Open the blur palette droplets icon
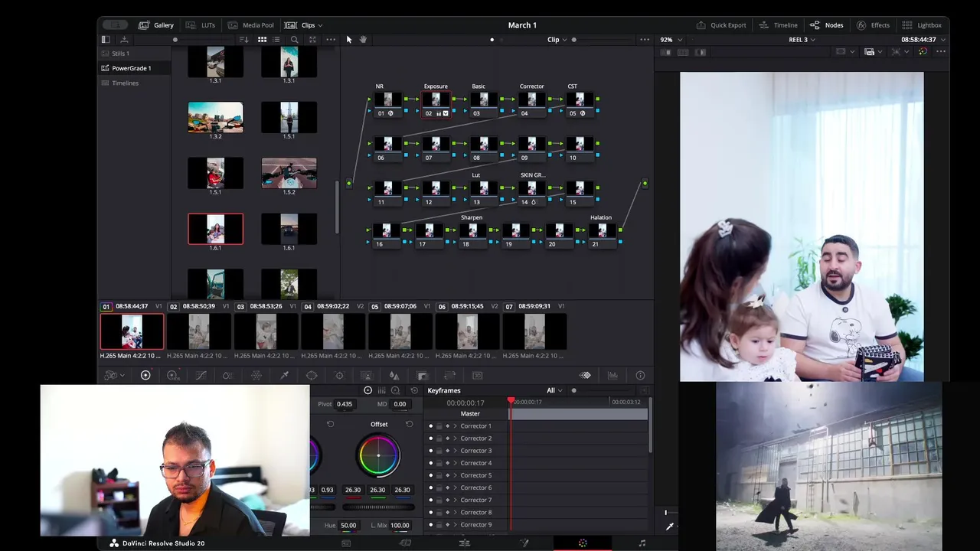The height and width of the screenshot is (551, 980). pyautogui.click(x=394, y=375)
